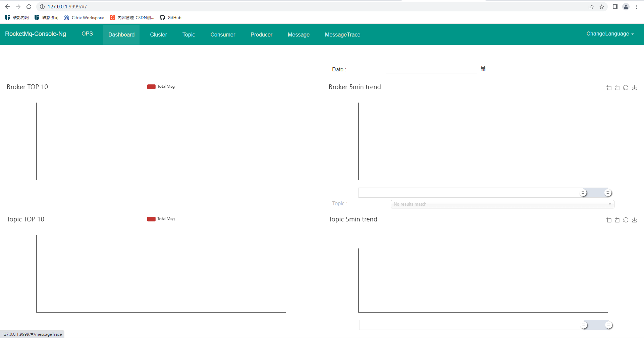Click the bookmark star in the address bar
The width and height of the screenshot is (644, 338).
pos(602,7)
